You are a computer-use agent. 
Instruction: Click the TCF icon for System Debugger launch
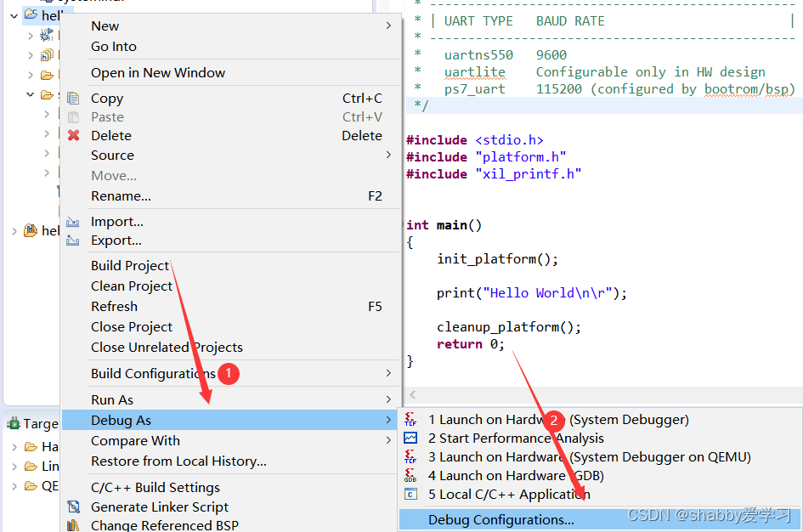tap(410, 419)
